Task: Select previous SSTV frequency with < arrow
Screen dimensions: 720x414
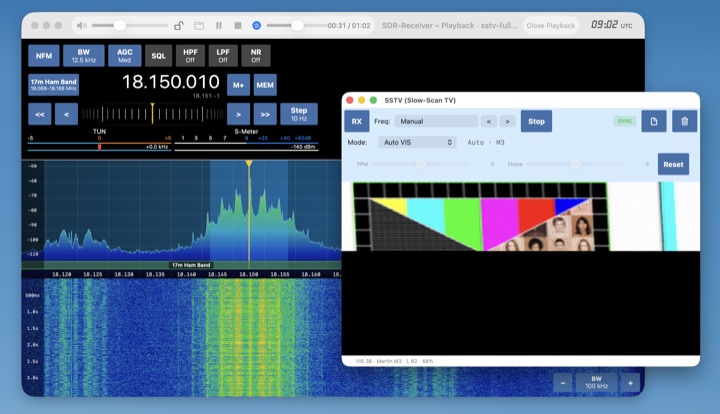Action: pos(489,122)
